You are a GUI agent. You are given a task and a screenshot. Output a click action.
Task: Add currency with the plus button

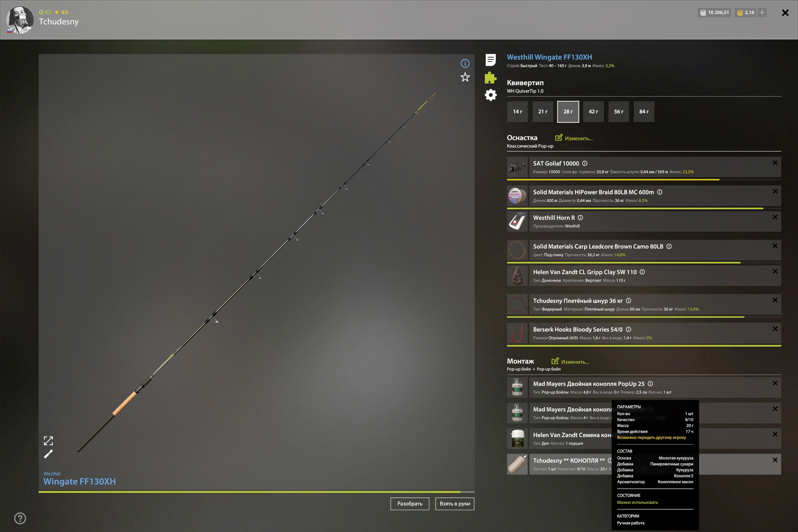762,12
